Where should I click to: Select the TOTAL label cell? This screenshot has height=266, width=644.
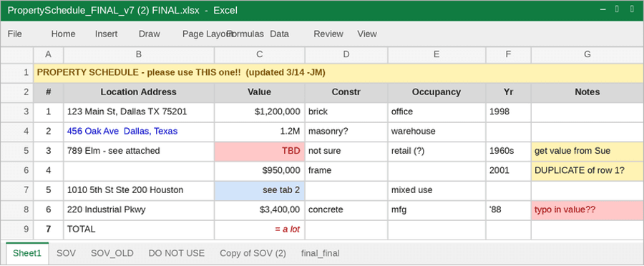tap(139, 230)
